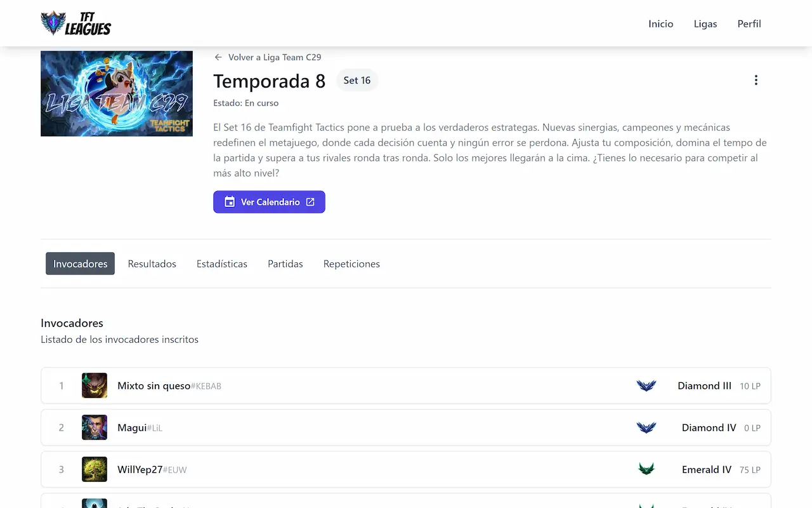
Task: Open Ligas in the top navigation
Action: [705, 23]
